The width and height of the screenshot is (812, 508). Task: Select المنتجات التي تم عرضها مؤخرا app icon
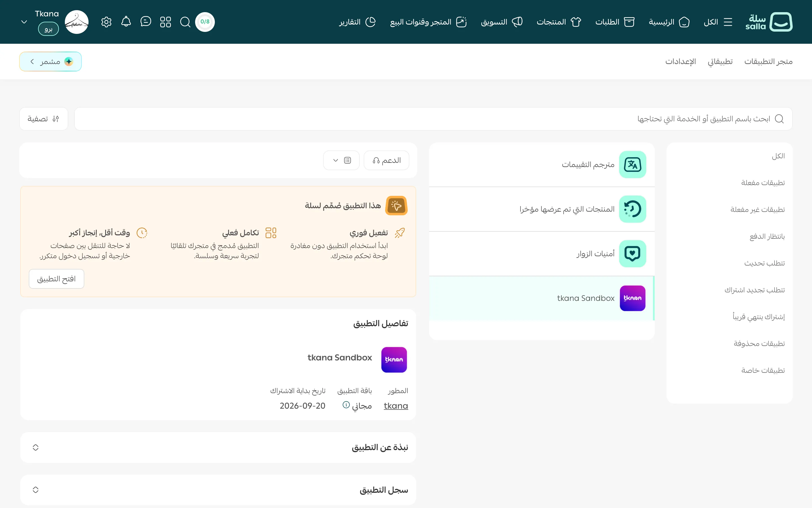tap(632, 209)
